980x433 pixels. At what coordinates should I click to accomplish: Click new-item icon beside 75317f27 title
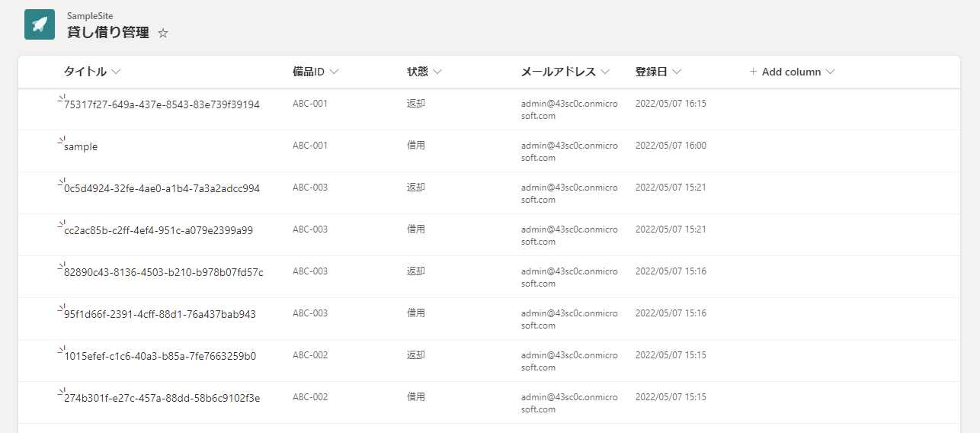click(62, 98)
